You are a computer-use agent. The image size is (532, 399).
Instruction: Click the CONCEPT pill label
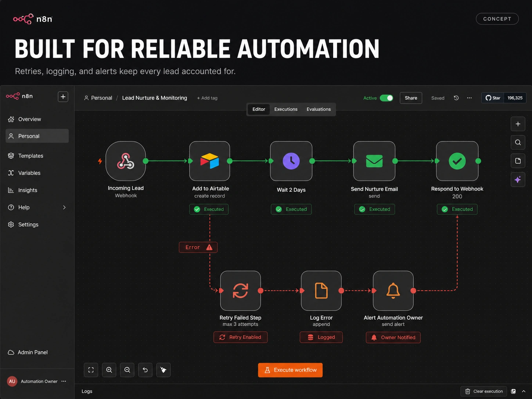pos(497,19)
